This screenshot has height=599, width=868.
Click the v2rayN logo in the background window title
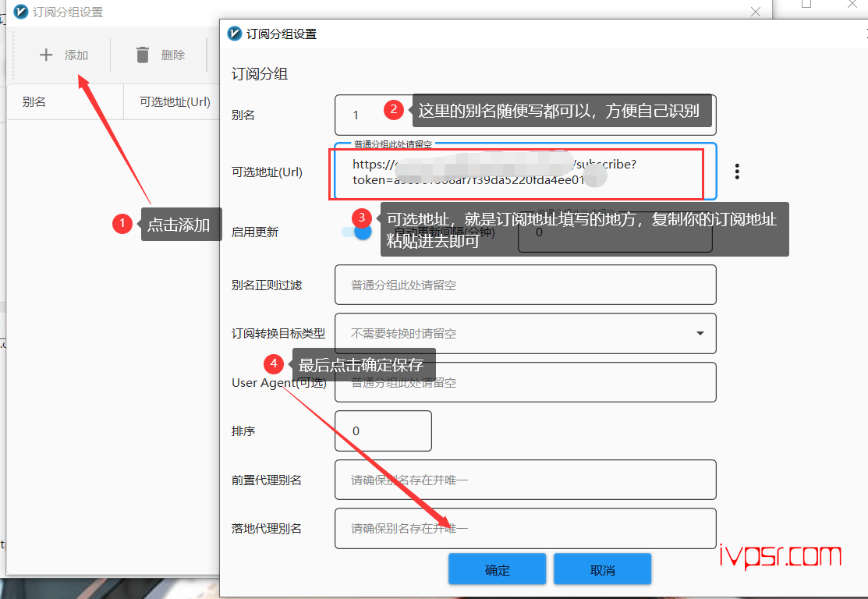point(21,12)
